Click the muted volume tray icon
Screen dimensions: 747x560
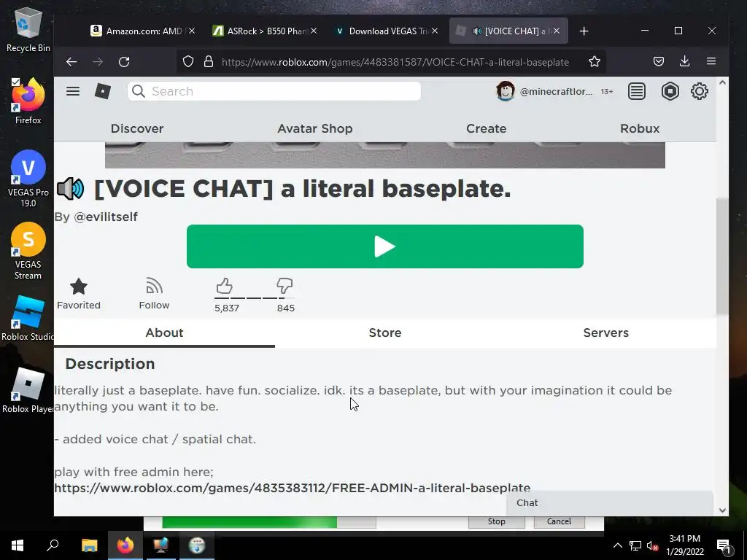(652, 545)
